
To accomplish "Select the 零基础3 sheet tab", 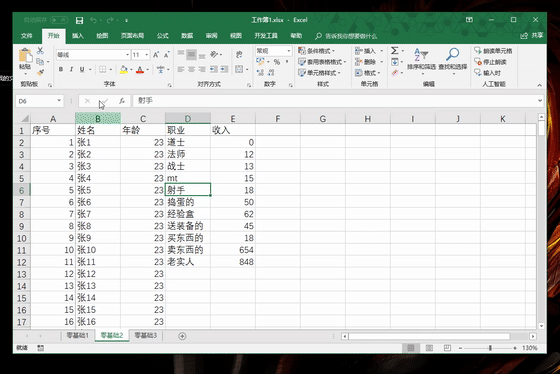I will pyautogui.click(x=145, y=335).
